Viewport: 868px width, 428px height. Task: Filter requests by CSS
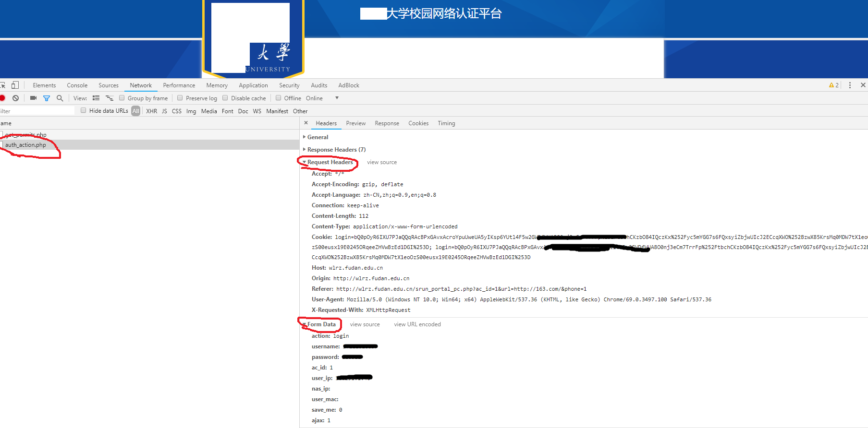pyautogui.click(x=177, y=111)
